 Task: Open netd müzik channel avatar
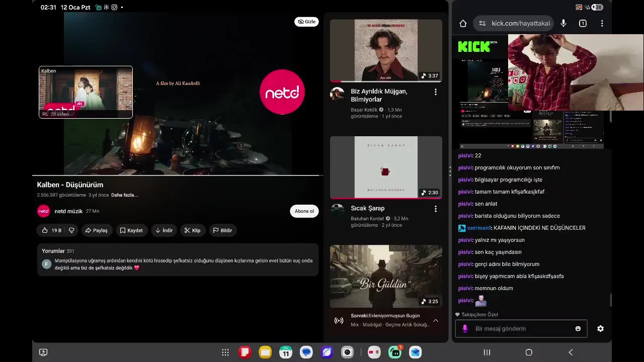click(44, 211)
